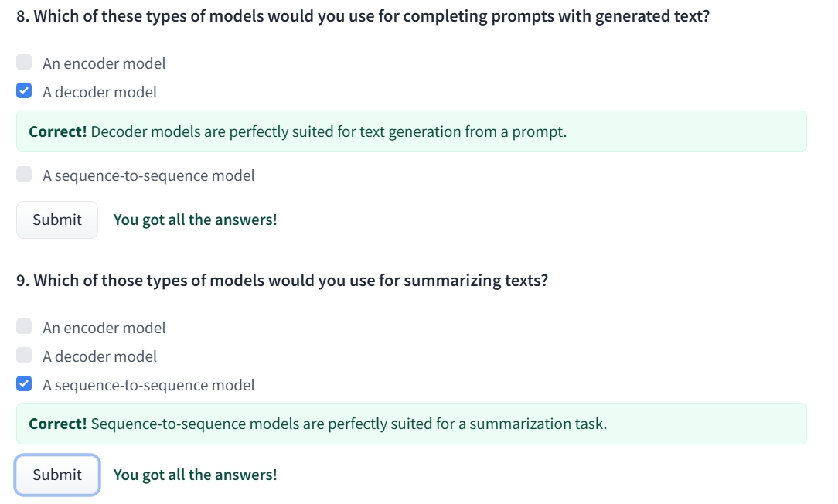
Task: Tick the sequence-to-sequence checkbox in question 8
Action: click(x=25, y=175)
